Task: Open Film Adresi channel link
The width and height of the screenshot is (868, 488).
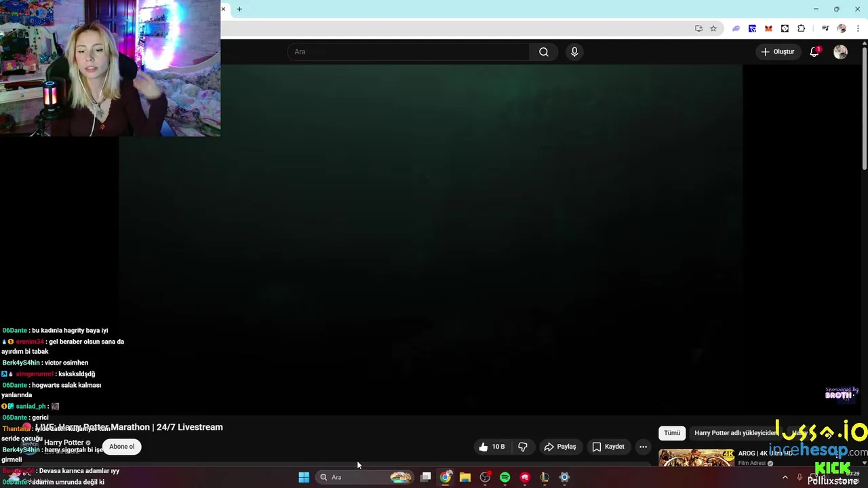Action: coord(751,464)
